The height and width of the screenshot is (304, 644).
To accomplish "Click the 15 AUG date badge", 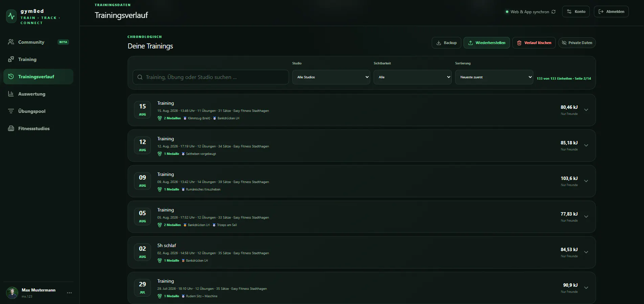I will [142, 110].
